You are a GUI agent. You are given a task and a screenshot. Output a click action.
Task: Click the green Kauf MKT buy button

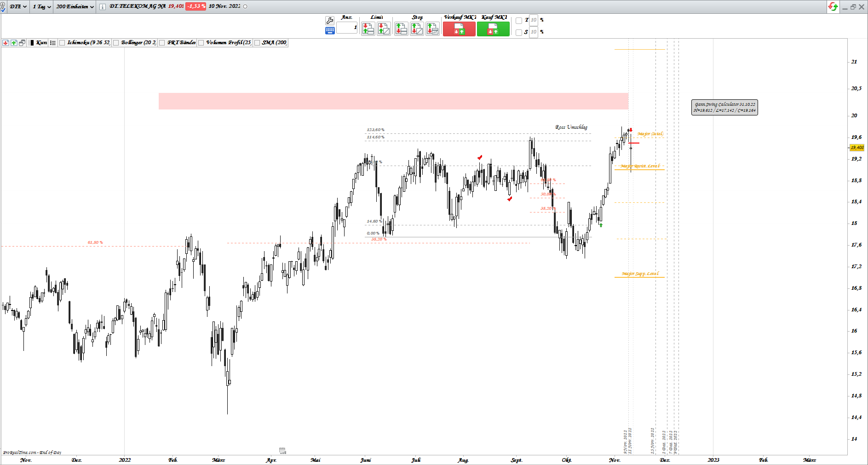[x=493, y=29]
